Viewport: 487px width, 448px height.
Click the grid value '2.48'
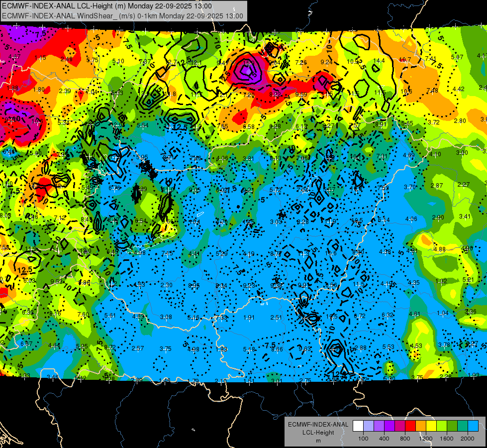coord(67,59)
